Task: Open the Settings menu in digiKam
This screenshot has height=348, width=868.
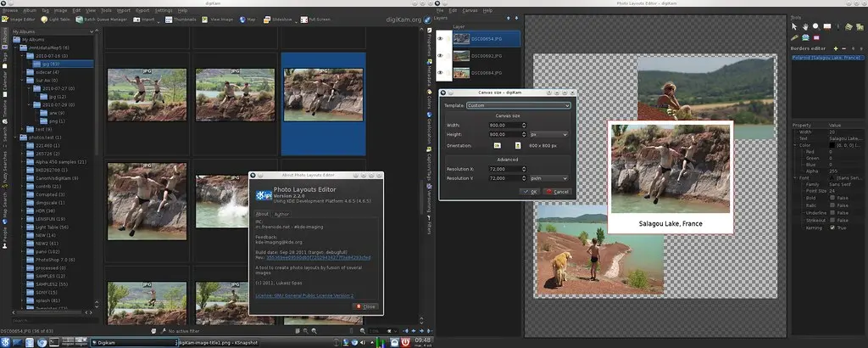Action: pos(164,10)
